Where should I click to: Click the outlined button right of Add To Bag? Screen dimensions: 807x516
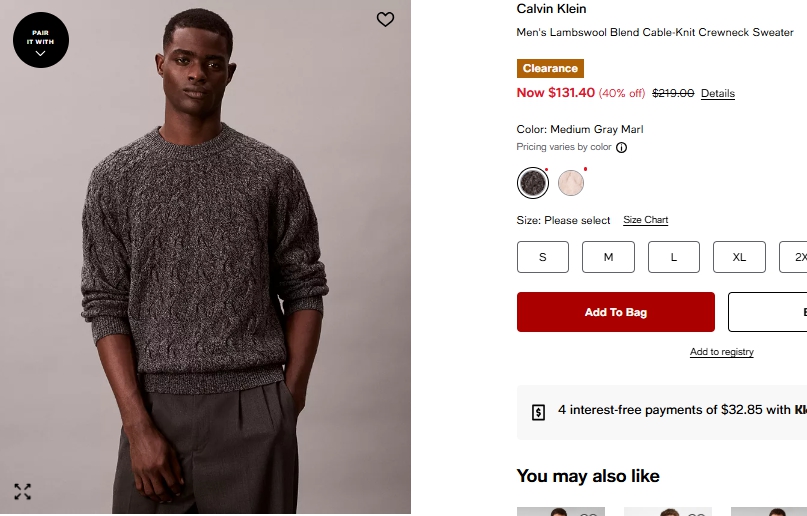[768, 312]
